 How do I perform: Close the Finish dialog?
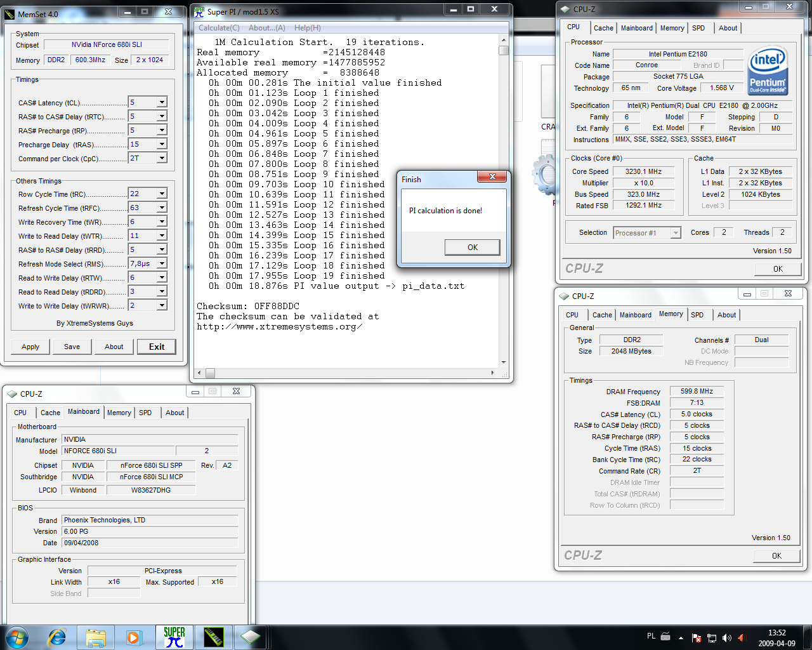coord(492,177)
